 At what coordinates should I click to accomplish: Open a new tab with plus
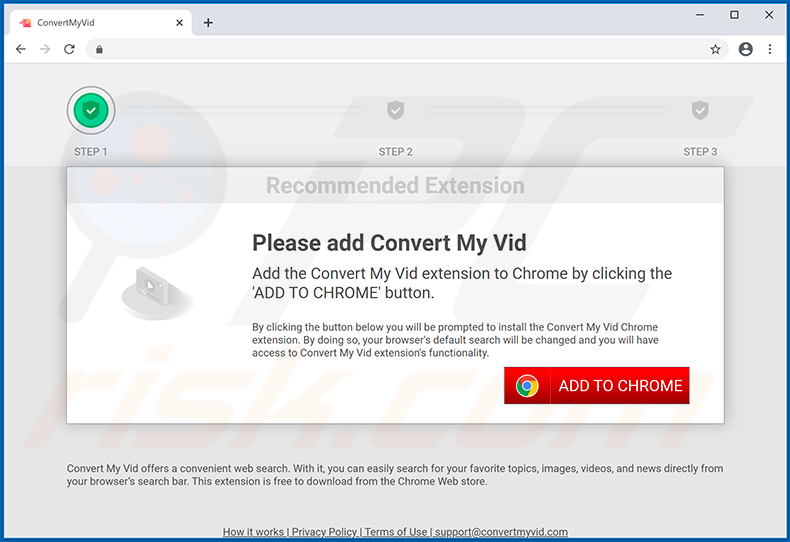(x=208, y=23)
